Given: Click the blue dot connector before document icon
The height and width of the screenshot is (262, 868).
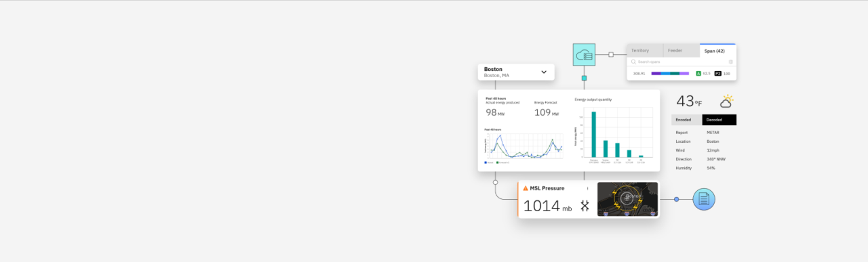Looking at the screenshot, I should pyautogui.click(x=676, y=199).
